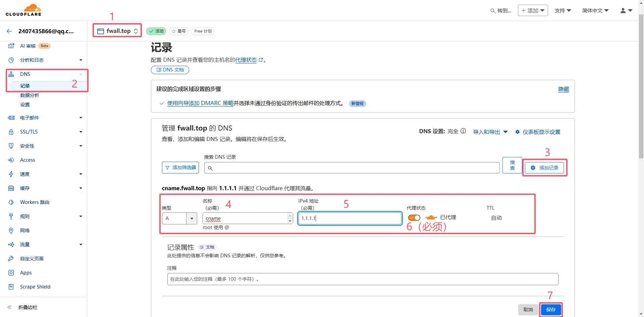This screenshot has height=317, width=644.
Task: Click the Workers routes sidebar icon
Action: [x=11, y=202]
